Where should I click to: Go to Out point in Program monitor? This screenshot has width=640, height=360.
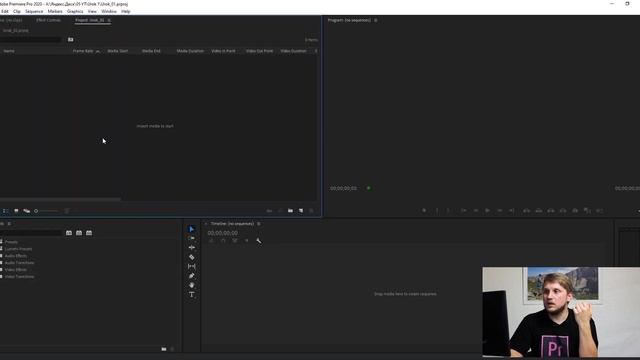tap(511, 211)
